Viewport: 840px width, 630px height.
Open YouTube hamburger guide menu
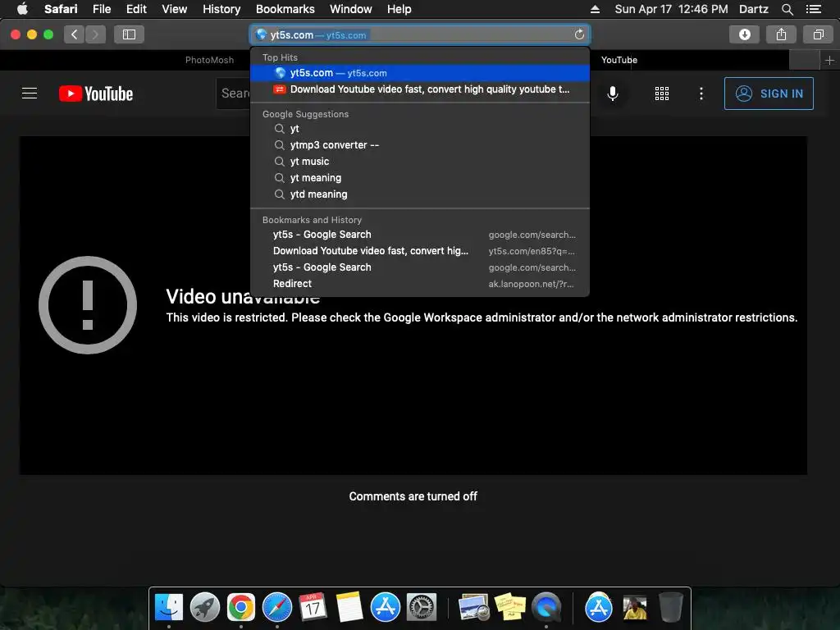click(30, 94)
